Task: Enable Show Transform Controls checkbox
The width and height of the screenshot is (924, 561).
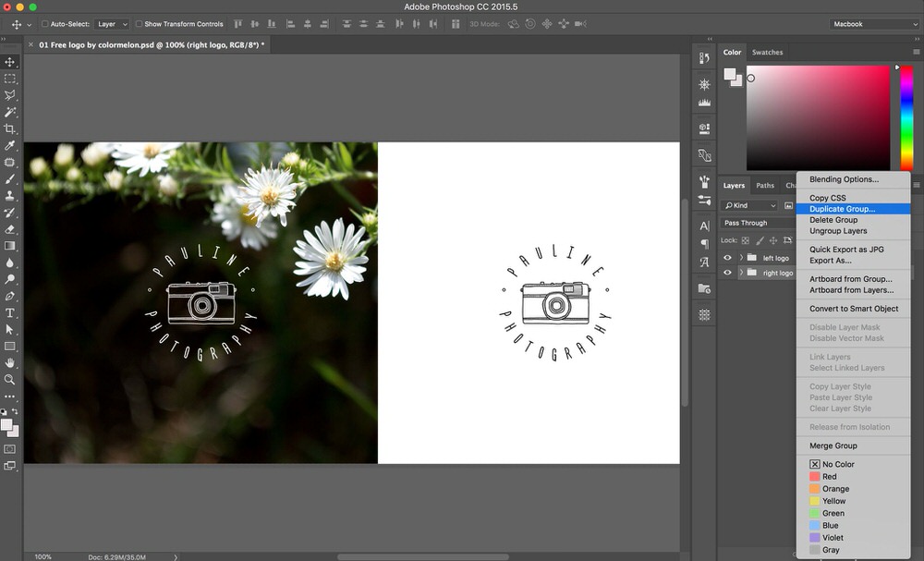Action: (140, 24)
